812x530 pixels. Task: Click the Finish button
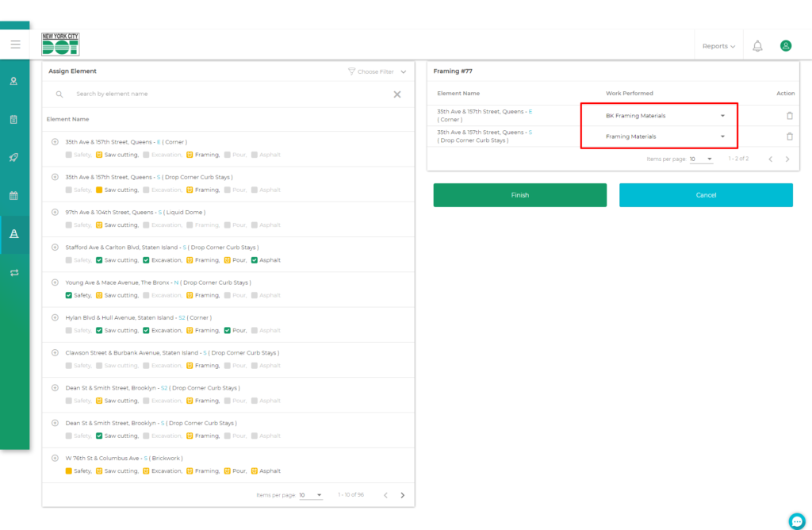519,195
